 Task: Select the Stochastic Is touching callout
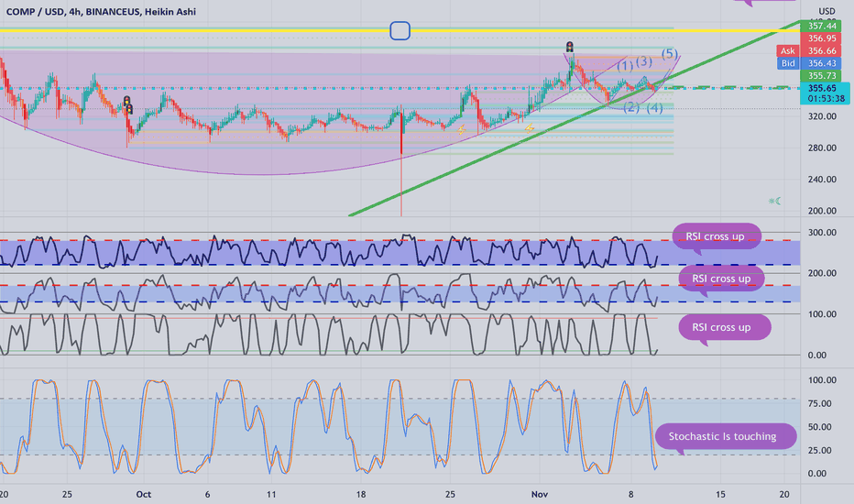[x=725, y=436]
